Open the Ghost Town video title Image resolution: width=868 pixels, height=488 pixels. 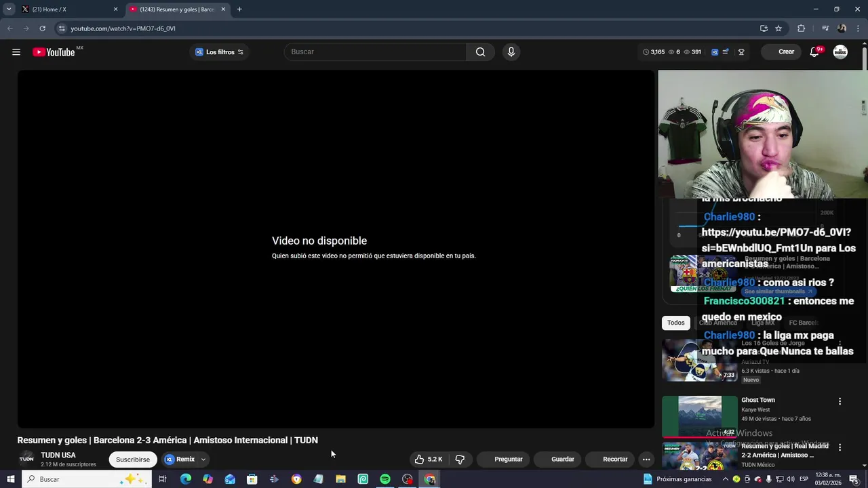click(758, 400)
